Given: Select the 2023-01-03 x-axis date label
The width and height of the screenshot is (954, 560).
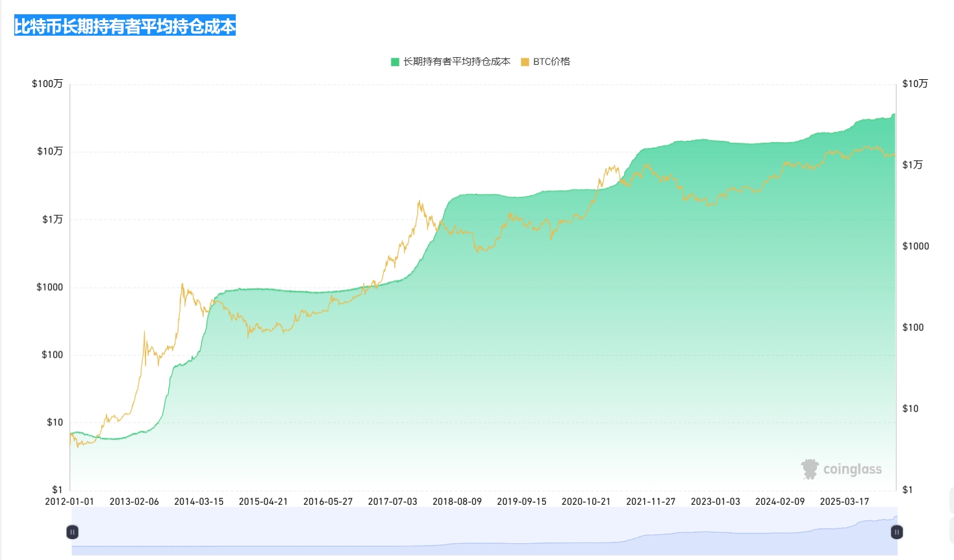Looking at the screenshot, I should [x=715, y=502].
